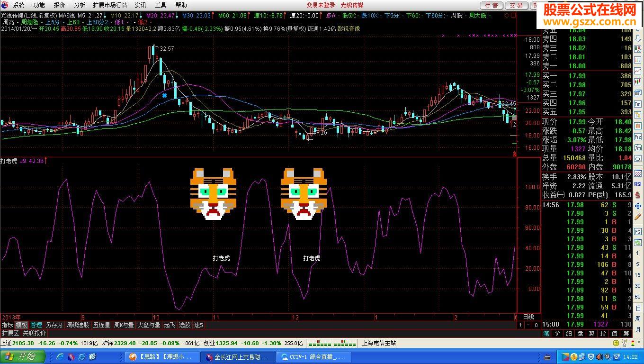Open the 帮助 menu
644x364 pixels.
(x=181, y=5)
